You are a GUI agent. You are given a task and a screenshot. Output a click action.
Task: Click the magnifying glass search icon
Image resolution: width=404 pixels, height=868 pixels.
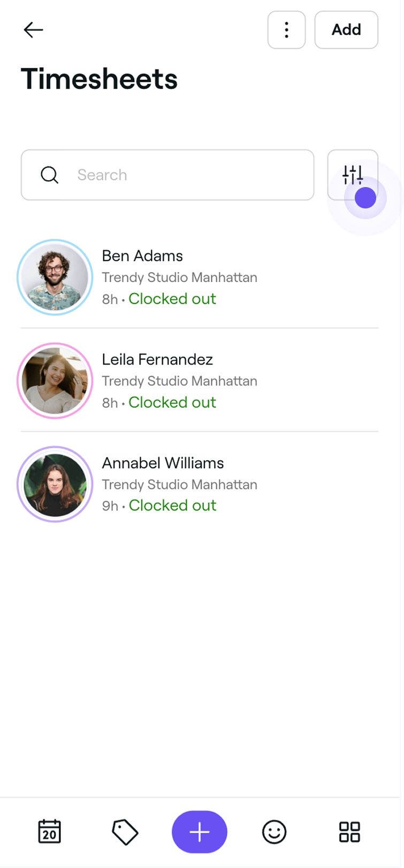coord(49,175)
